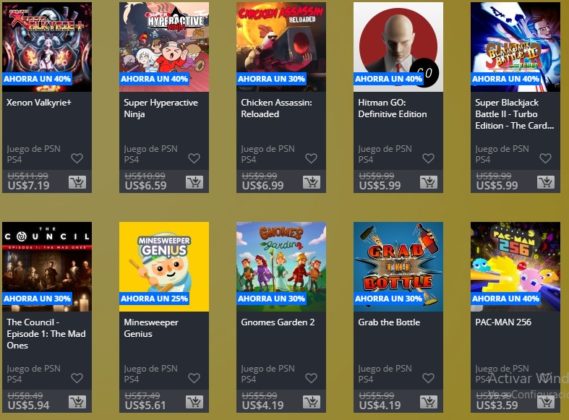
Task: Select Chicken Assassin cover thumbnail
Action: point(281,47)
